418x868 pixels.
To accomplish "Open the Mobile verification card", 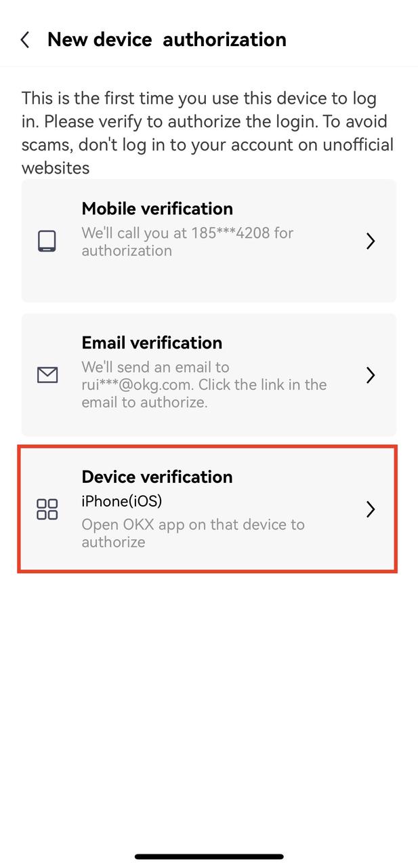I will click(x=209, y=241).
